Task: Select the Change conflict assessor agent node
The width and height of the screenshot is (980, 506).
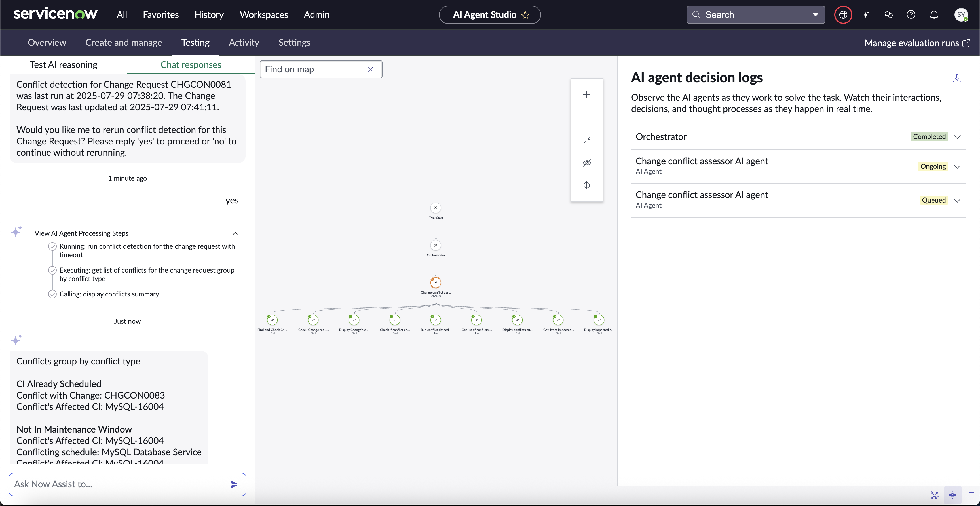Action: pyautogui.click(x=436, y=283)
